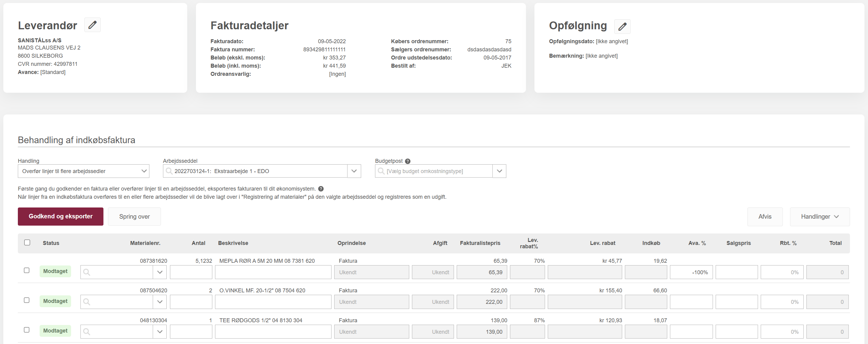Viewport: 868px width, 344px height.
Task: Click Beløb inkl. moms kr 441,59
Action: coord(334,66)
